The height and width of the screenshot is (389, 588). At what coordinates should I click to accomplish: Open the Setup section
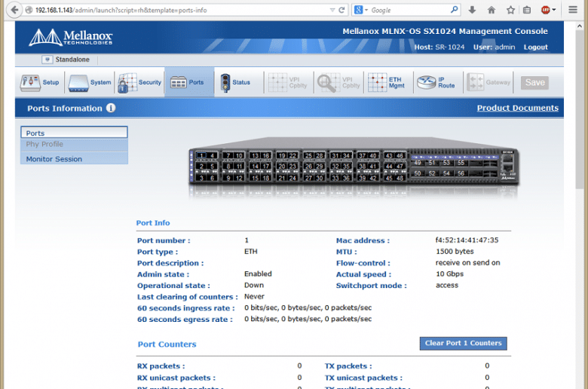40,82
